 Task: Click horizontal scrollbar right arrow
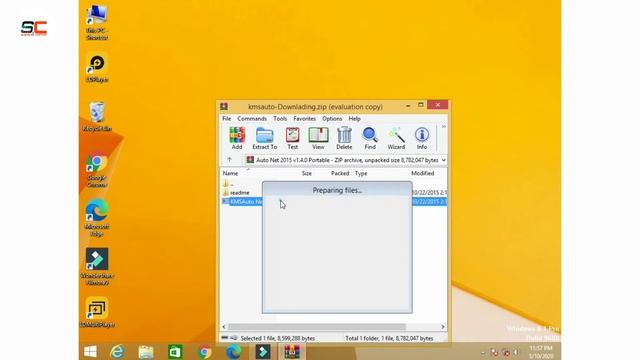pyautogui.click(x=443, y=327)
